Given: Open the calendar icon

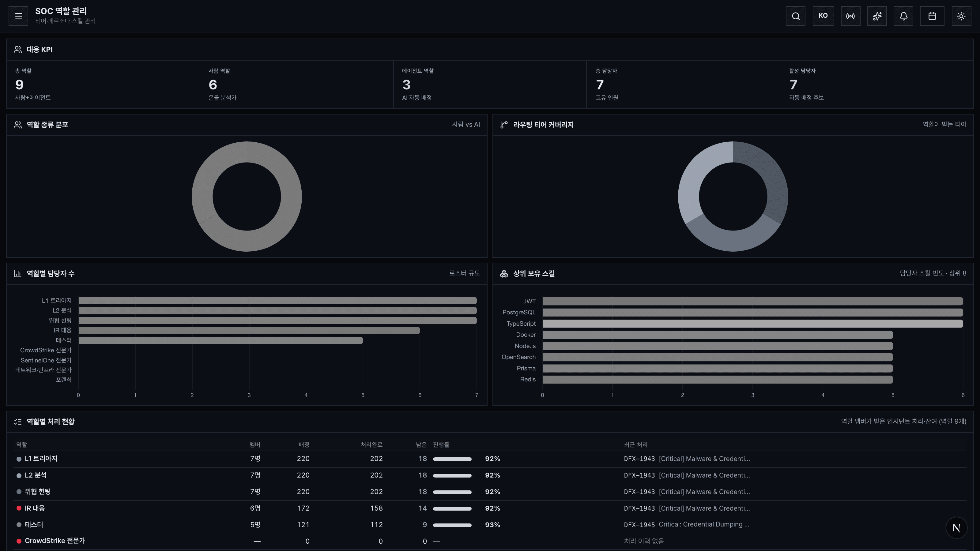Looking at the screenshot, I should tap(932, 16).
